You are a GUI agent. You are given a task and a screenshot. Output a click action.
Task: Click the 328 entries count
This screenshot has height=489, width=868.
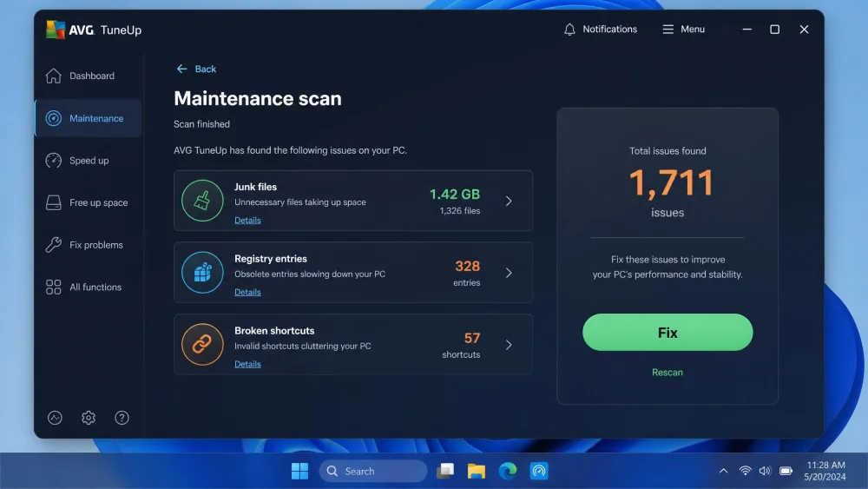(x=467, y=267)
